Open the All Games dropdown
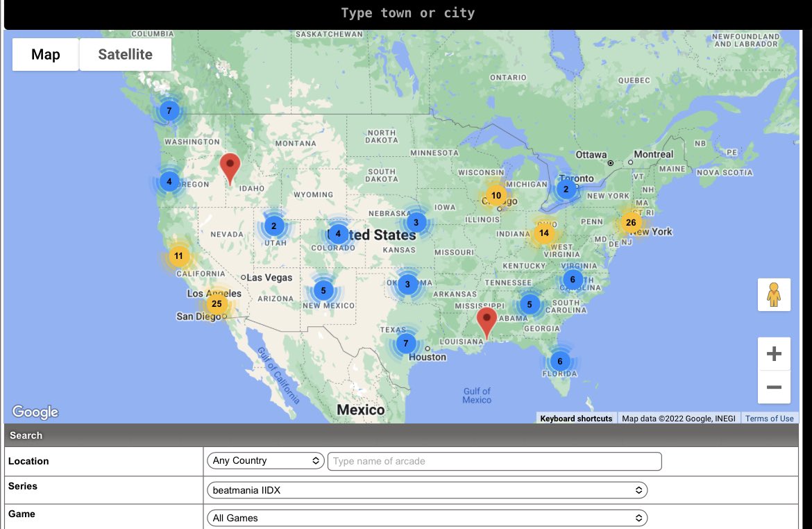 [x=427, y=518]
